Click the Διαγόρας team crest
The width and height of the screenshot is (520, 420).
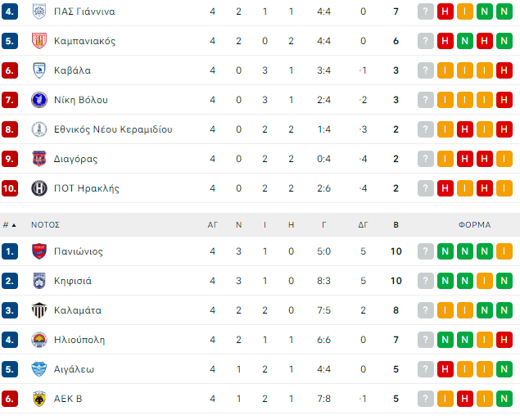[x=38, y=159]
